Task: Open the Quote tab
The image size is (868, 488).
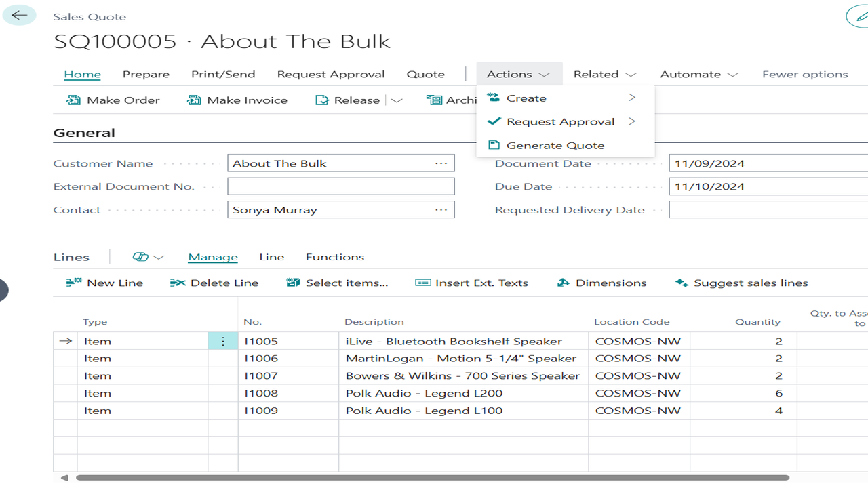Action: 426,74
